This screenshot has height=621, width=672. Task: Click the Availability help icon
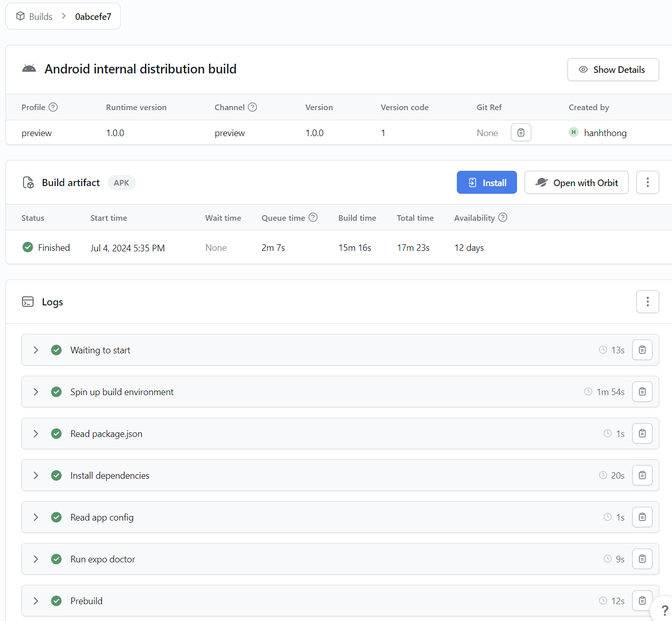click(503, 218)
